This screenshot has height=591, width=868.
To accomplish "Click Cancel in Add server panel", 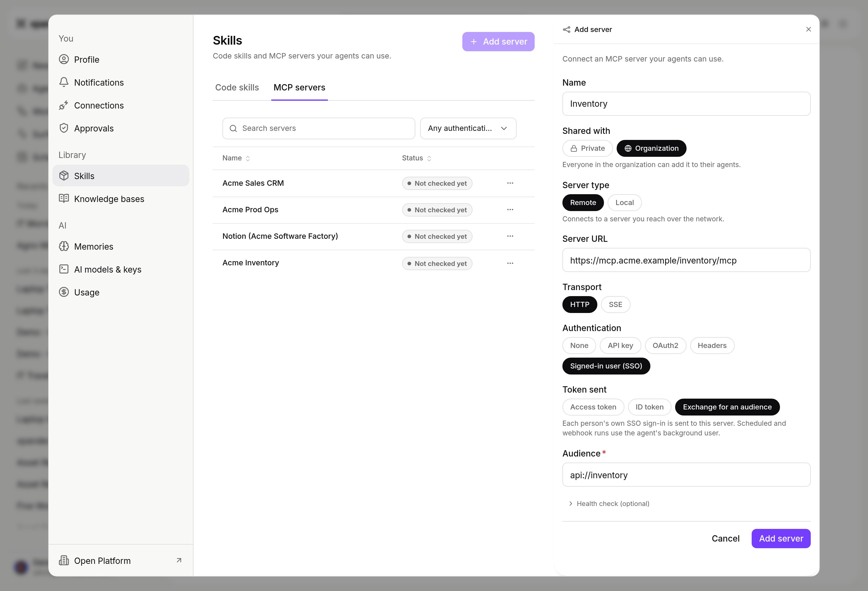I will [x=725, y=538].
